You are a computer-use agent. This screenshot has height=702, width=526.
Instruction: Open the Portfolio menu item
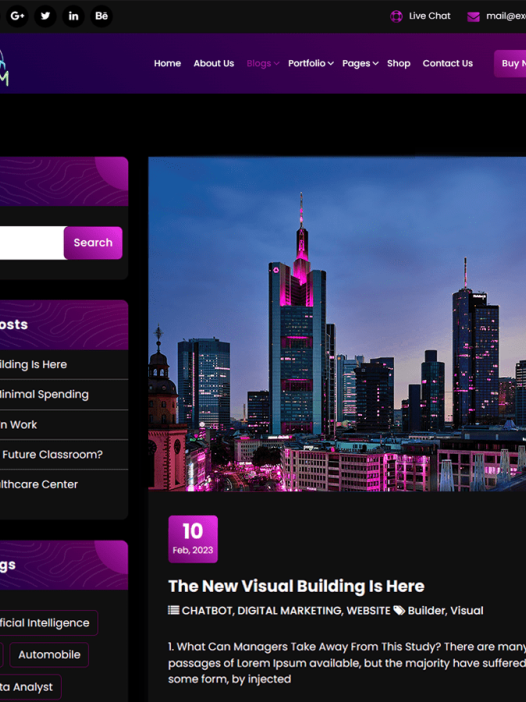point(307,64)
